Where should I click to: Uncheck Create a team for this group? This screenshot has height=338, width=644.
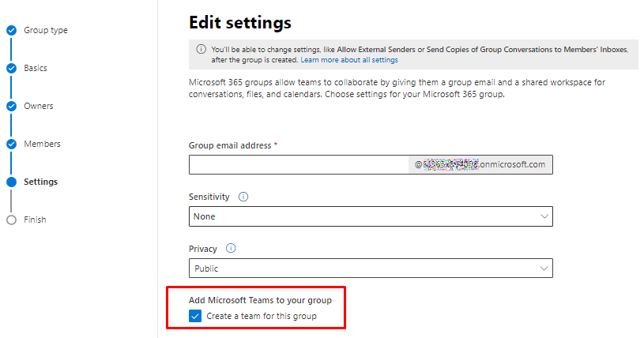tap(195, 317)
